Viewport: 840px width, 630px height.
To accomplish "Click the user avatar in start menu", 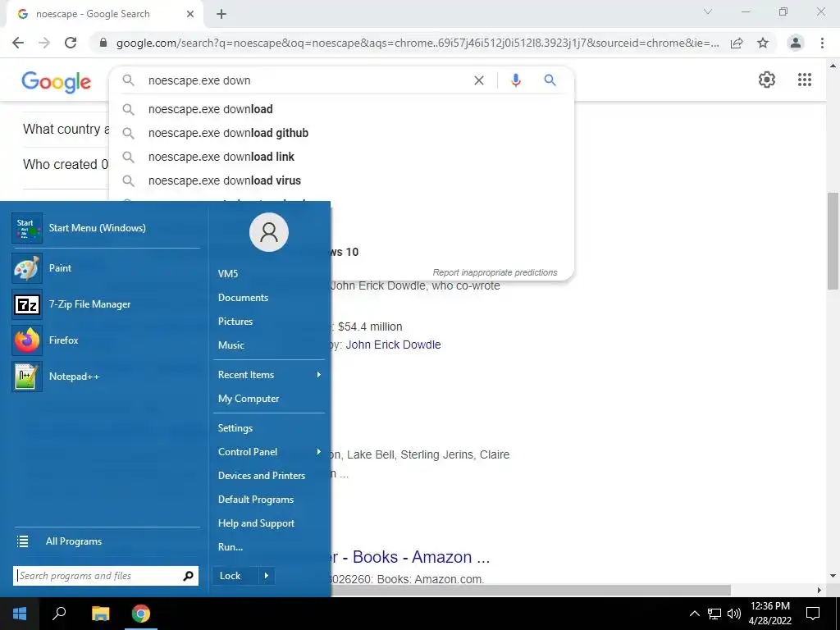I will tap(269, 232).
